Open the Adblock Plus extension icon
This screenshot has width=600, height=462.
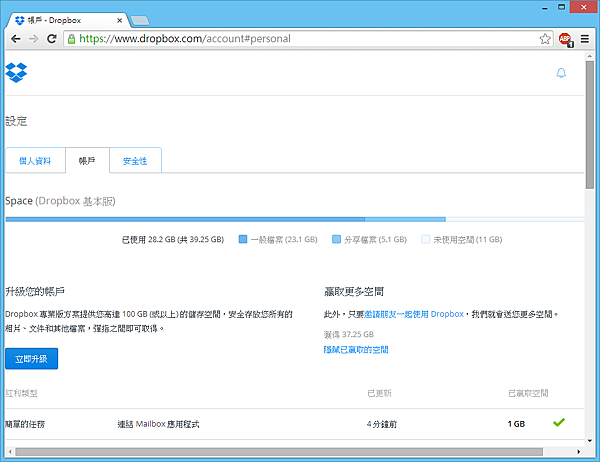[x=566, y=39]
